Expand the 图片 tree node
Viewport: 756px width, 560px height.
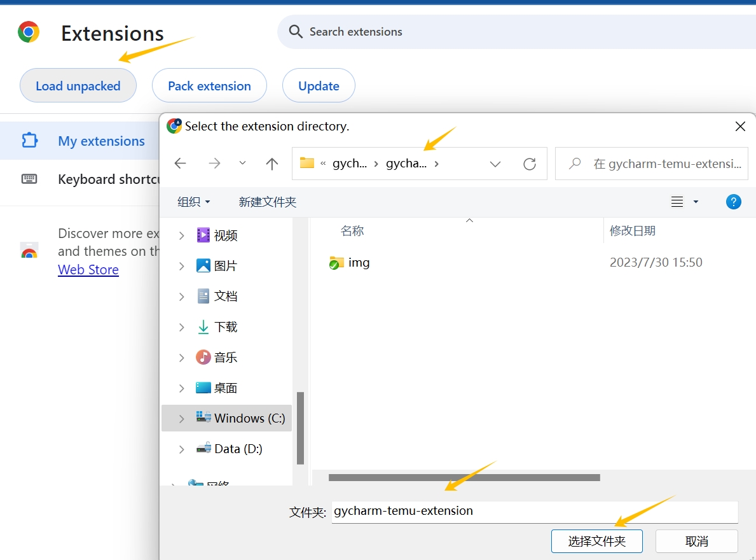[181, 266]
